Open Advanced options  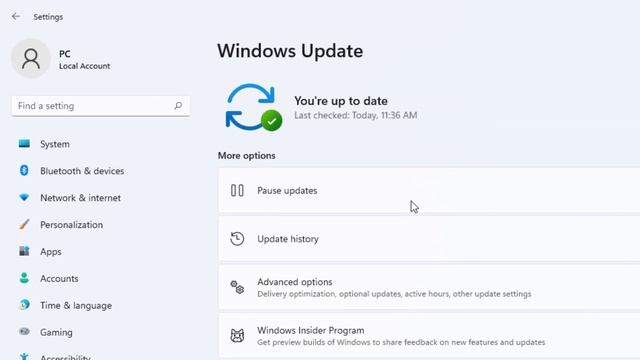coord(429,287)
